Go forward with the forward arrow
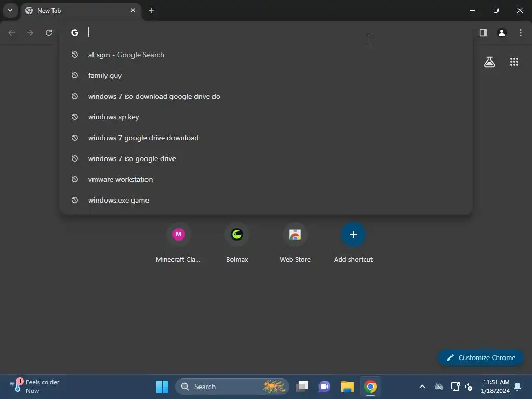This screenshot has height=399, width=532. (30, 33)
